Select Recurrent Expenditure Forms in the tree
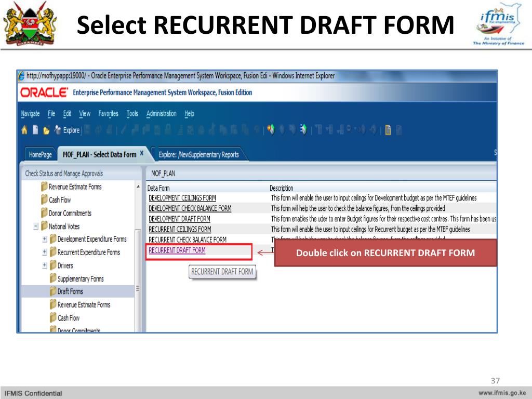 point(89,252)
